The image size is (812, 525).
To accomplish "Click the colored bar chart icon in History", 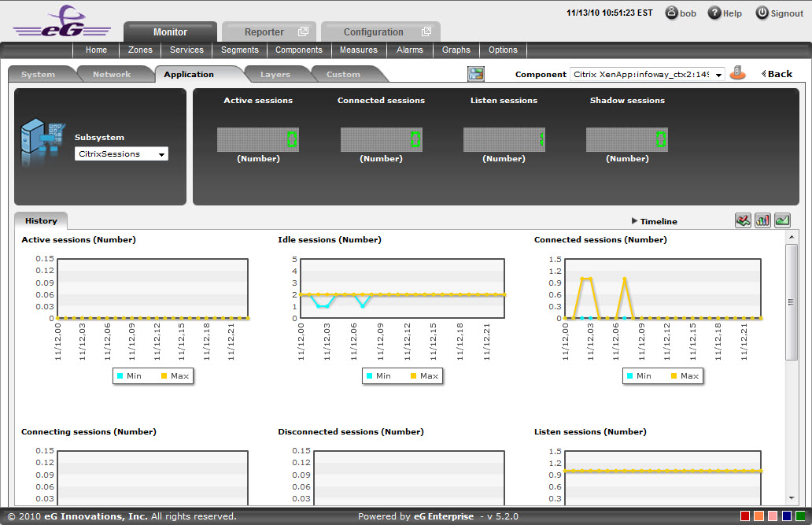I will [x=762, y=220].
